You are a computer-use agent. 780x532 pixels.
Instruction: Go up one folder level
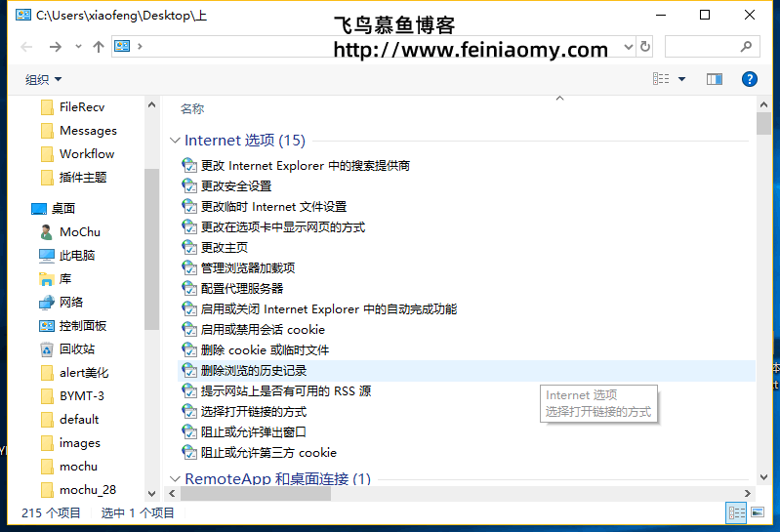click(x=99, y=47)
